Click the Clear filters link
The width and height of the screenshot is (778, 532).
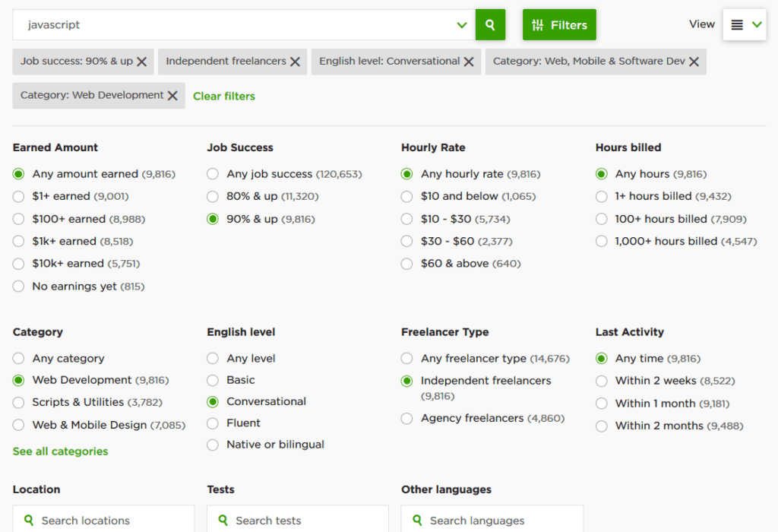pyautogui.click(x=224, y=97)
